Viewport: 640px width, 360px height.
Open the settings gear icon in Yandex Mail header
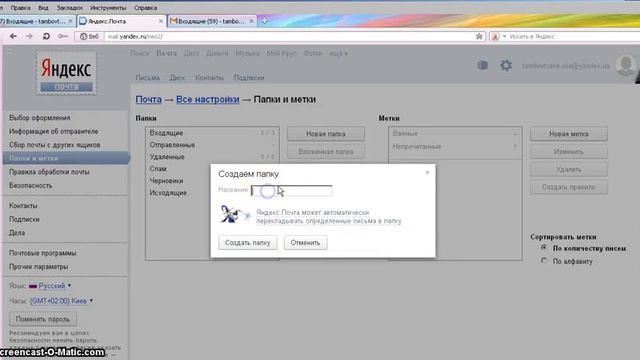pyautogui.click(x=506, y=65)
